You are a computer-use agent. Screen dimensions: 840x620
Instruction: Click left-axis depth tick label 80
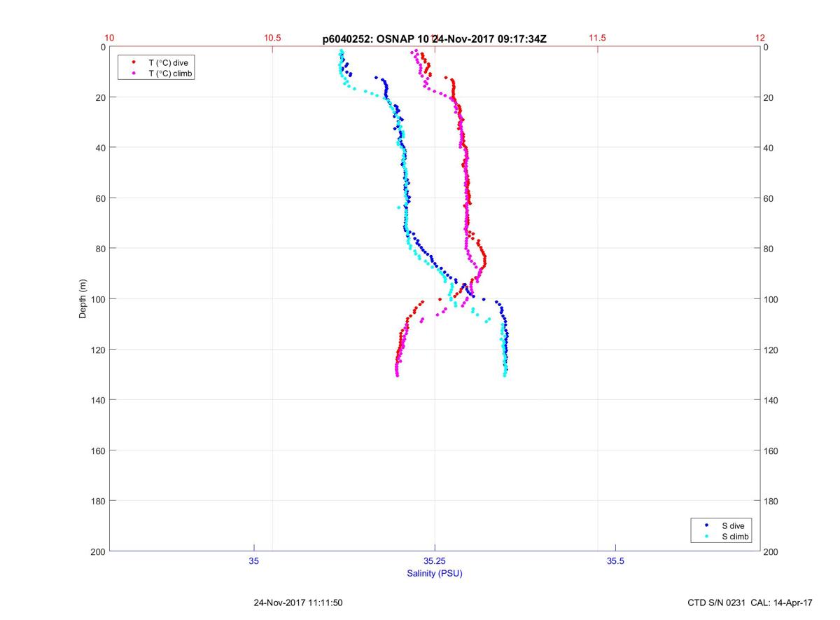click(101, 249)
